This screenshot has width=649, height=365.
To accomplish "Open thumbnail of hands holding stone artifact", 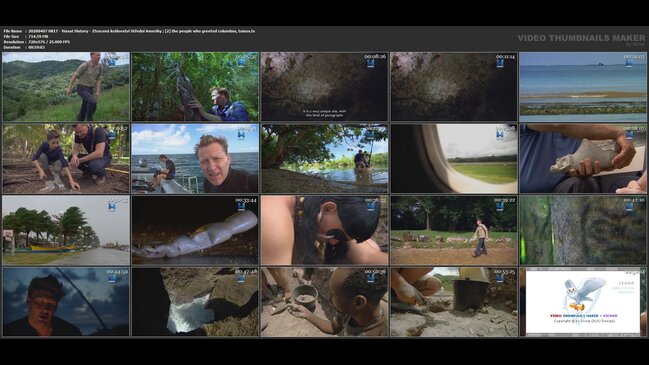I will tap(583, 158).
